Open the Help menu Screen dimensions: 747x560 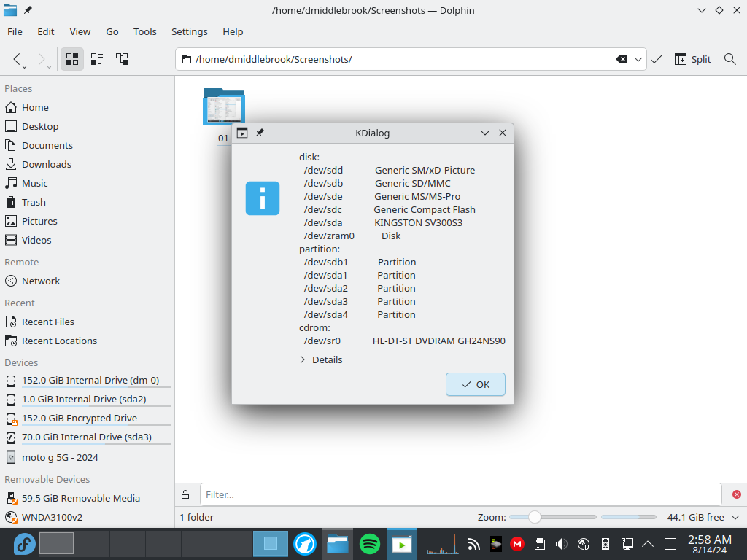pos(233,31)
